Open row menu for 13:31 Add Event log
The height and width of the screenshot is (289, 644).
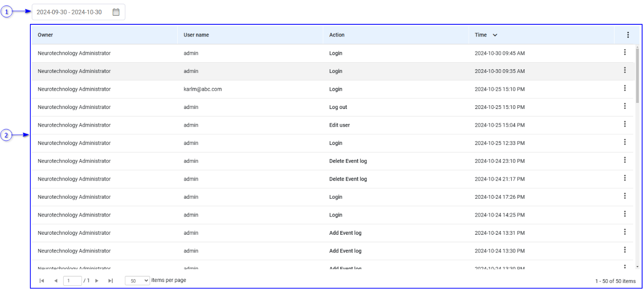click(624, 232)
